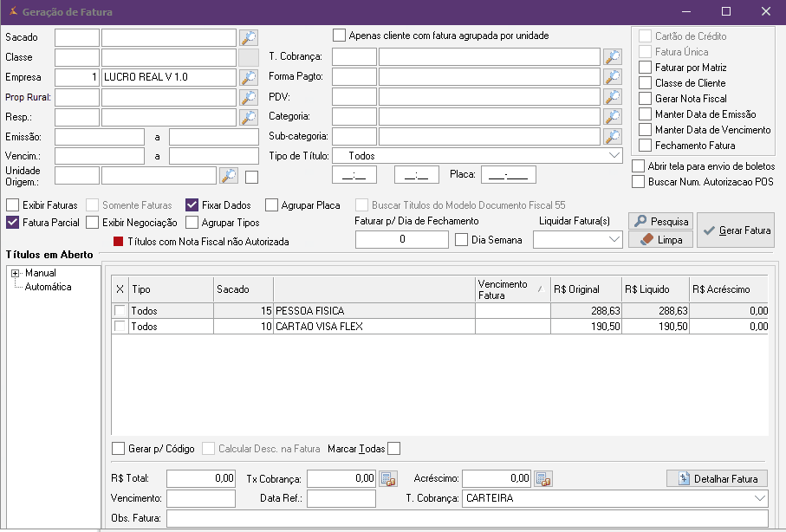Expand the Manual tree node
This screenshot has width=786, height=532.
coord(15,274)
